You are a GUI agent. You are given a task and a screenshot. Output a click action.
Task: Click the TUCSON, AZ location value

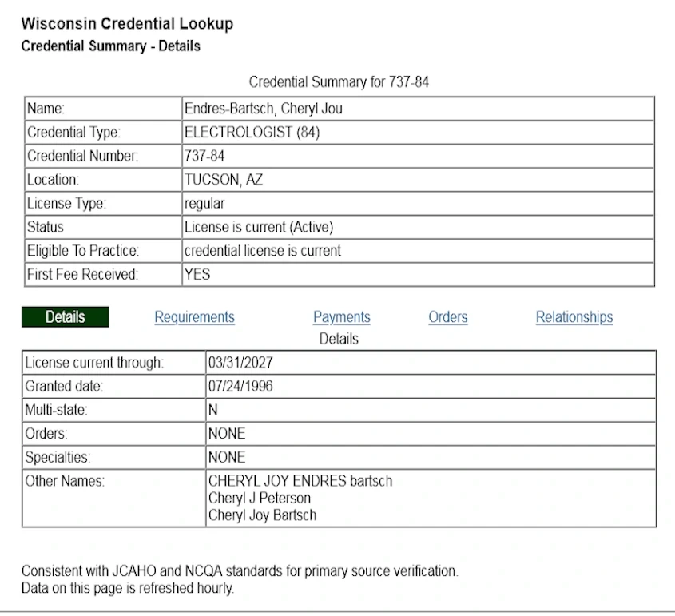(x=223, y=180)
